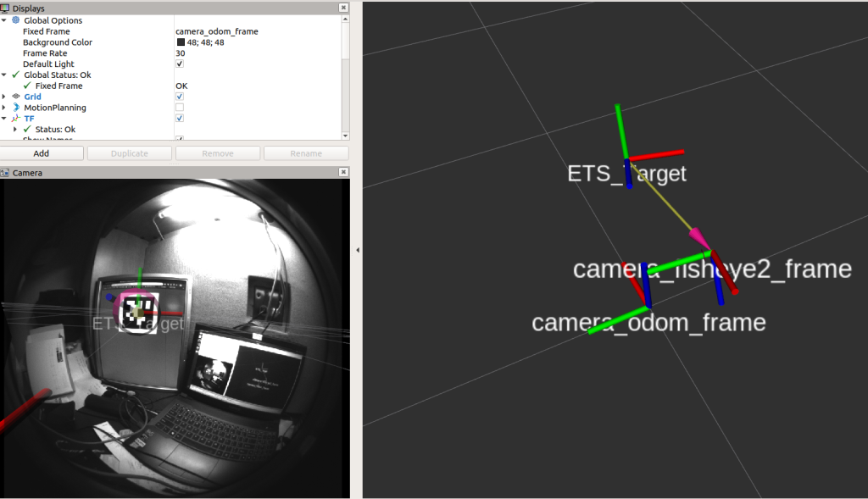868x499 pixels.
Task: Click the Displays panel monitor icon
Action: (x=5, y=8)
